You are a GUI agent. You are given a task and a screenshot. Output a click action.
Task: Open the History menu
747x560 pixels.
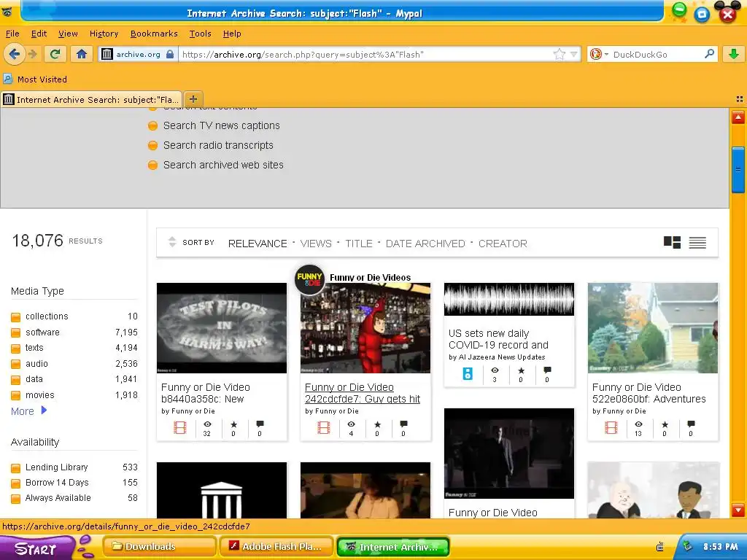[x=104, y=34]
